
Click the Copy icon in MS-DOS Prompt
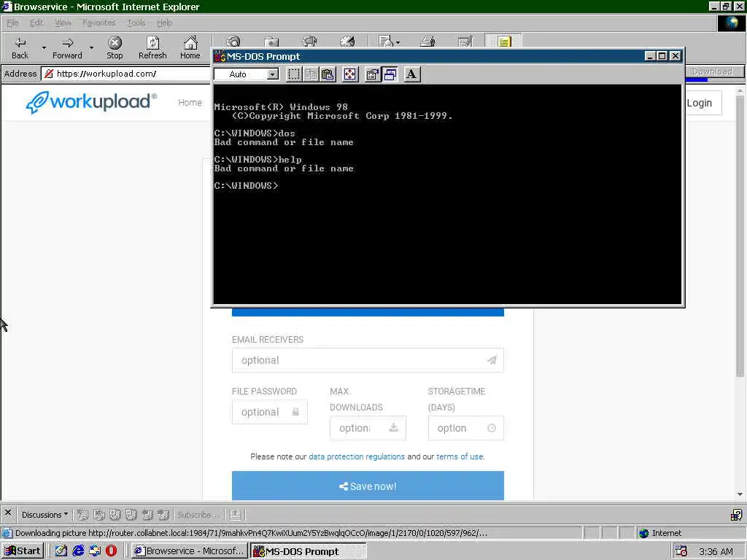[x=311, y=74]
